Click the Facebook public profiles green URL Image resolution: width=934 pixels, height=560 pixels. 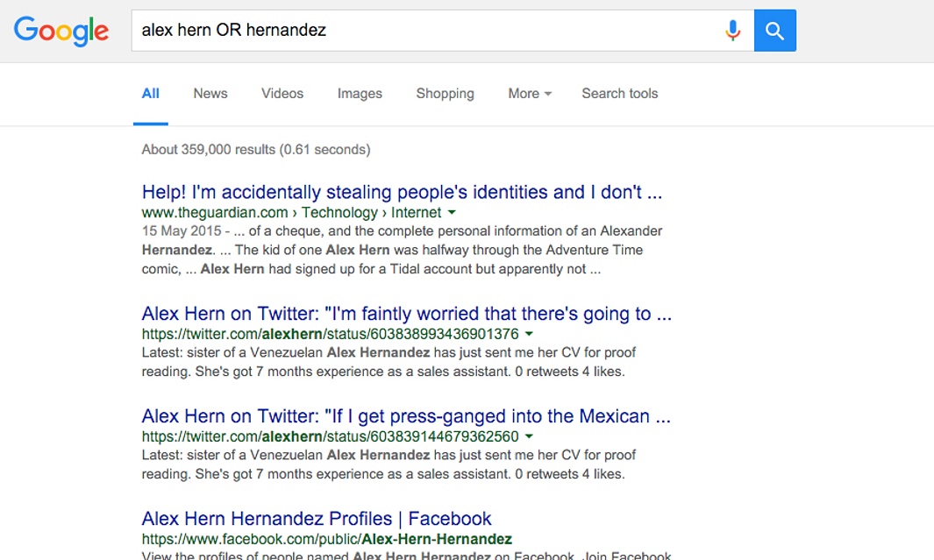[326, 539]
